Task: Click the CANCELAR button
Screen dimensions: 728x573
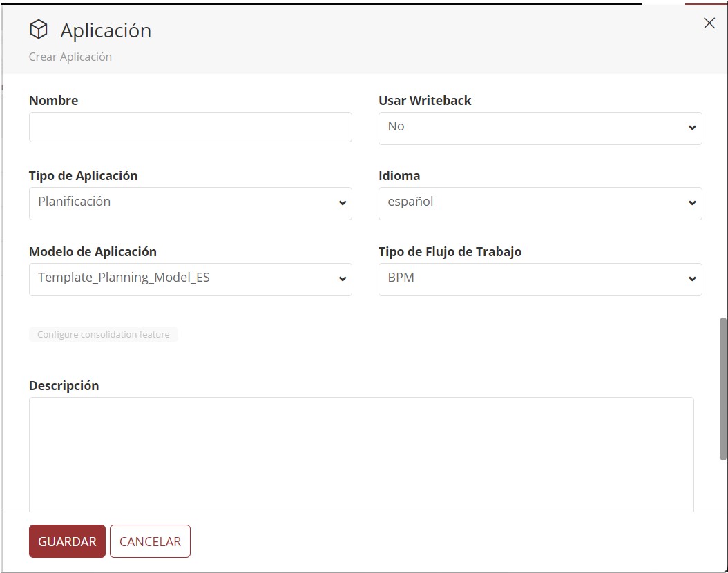Action: click(150, 541)
